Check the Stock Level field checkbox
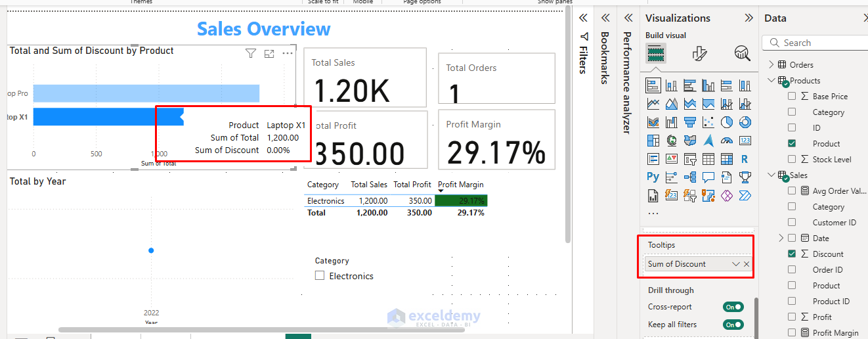This screenshot has height=339, width=868. 792,160
